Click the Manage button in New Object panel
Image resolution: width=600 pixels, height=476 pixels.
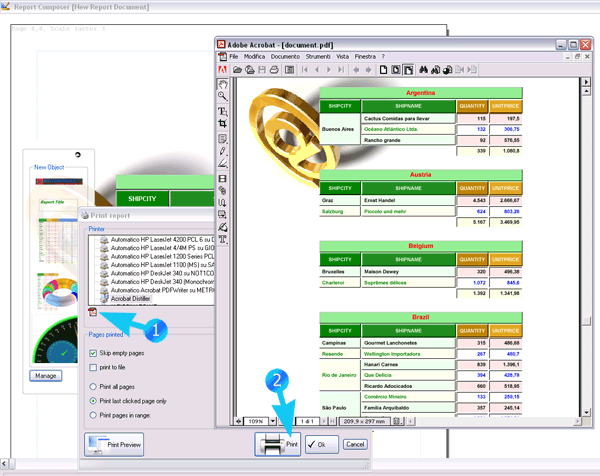pyautogui.click(x=46, y=376)
